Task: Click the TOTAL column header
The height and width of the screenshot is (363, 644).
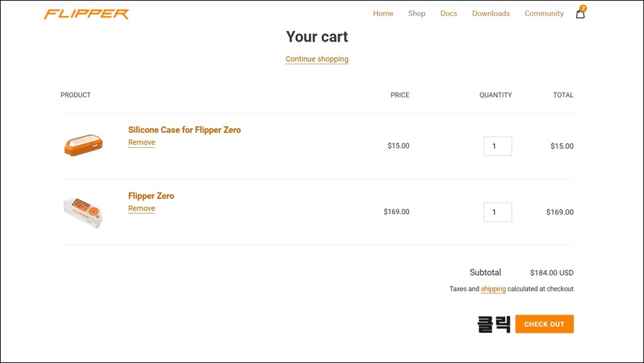Action: pos(563,95)
